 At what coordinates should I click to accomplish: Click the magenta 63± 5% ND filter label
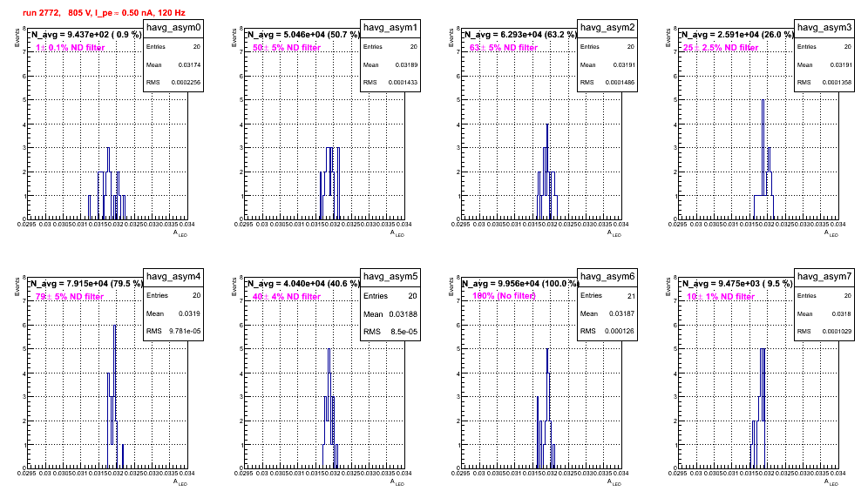[x=504, y=48]
